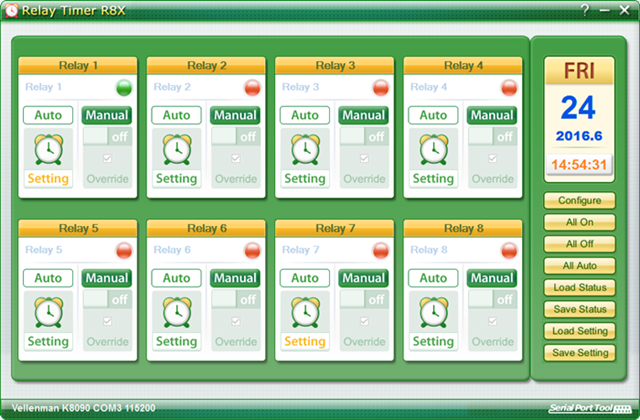
Task: Switch Relay 1 to Manual mode
Action: point(107,115)
